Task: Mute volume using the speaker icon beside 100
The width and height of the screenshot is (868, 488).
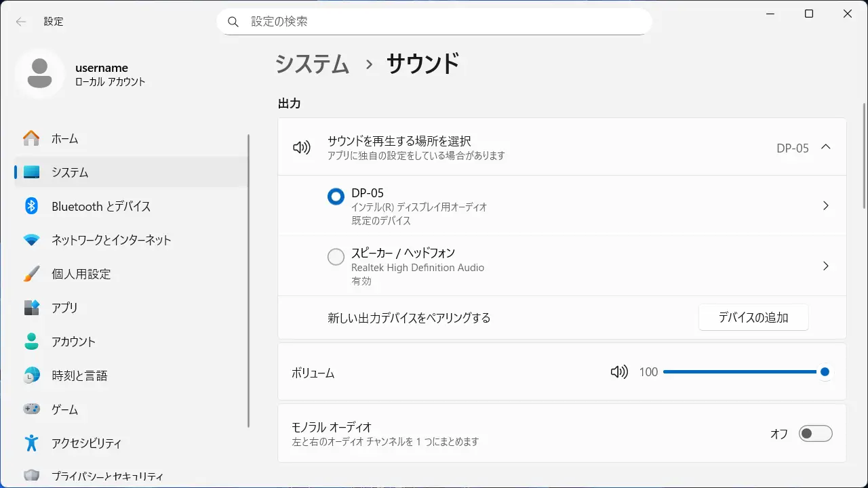Action: click(618, 371)
